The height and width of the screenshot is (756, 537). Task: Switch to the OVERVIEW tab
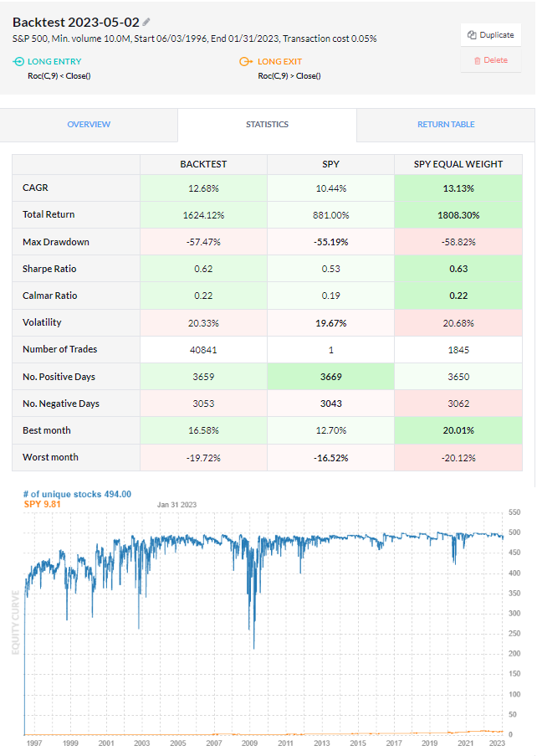tap(89, 124)
